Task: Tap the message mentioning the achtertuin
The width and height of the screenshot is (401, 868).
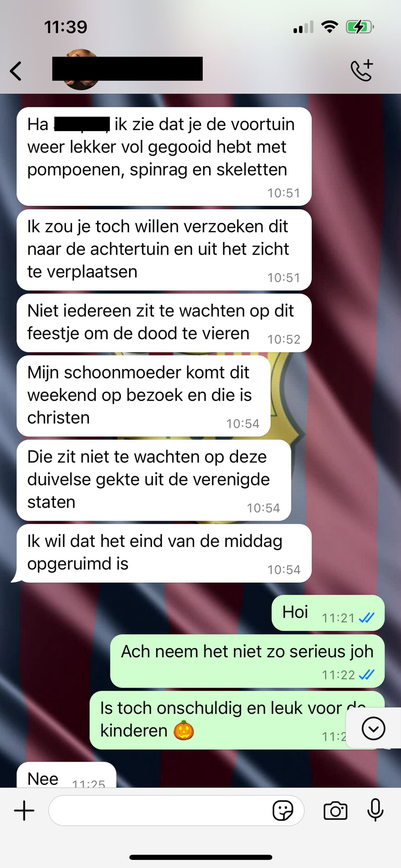Action: pyautogui.click(x=164, y=250)
